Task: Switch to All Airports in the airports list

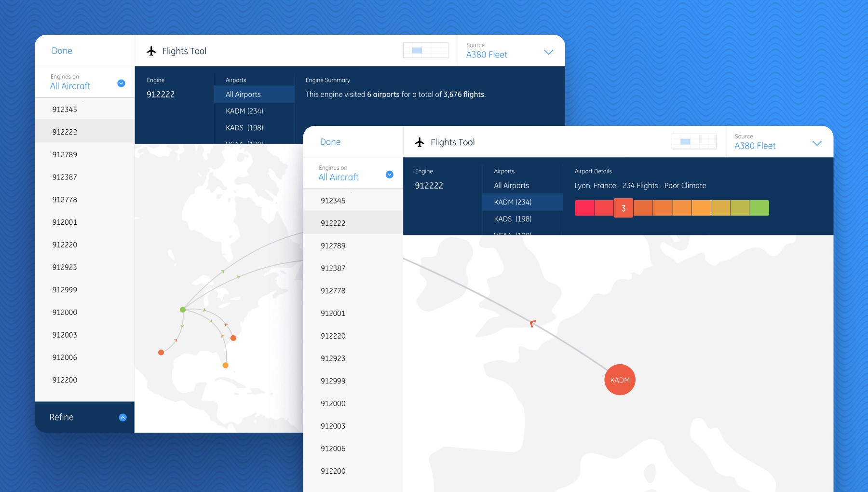Action: point(511,185)
